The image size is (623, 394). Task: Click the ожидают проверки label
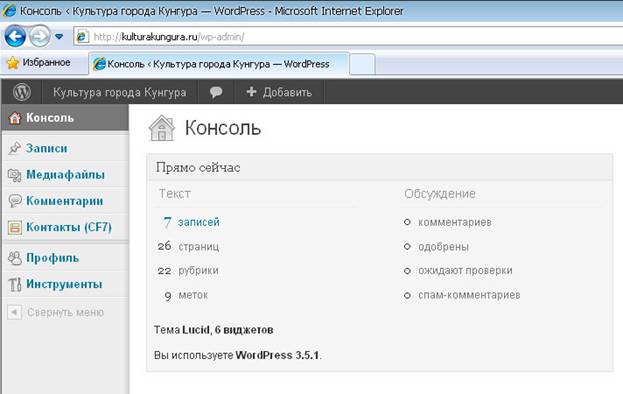click(465, 270)
